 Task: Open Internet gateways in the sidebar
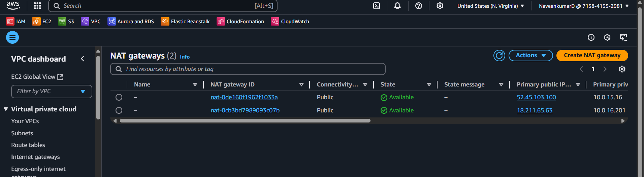pyautogui.click(x=35, y=157)
